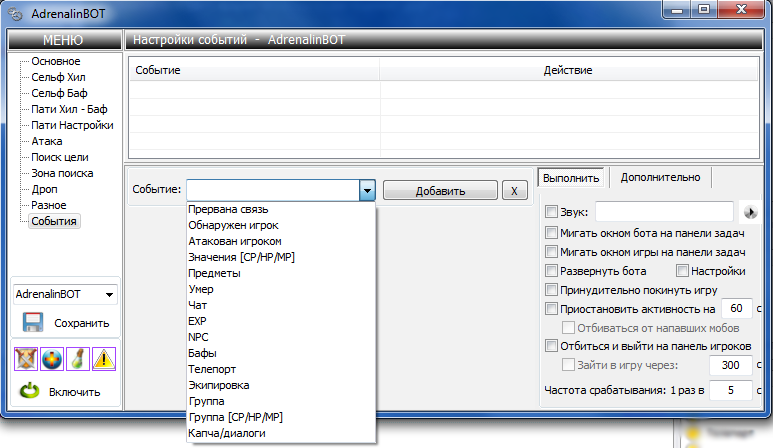This screenshot has width=773, height=448.
Task: Click the Добавить button
Action: tap(440, 190)
